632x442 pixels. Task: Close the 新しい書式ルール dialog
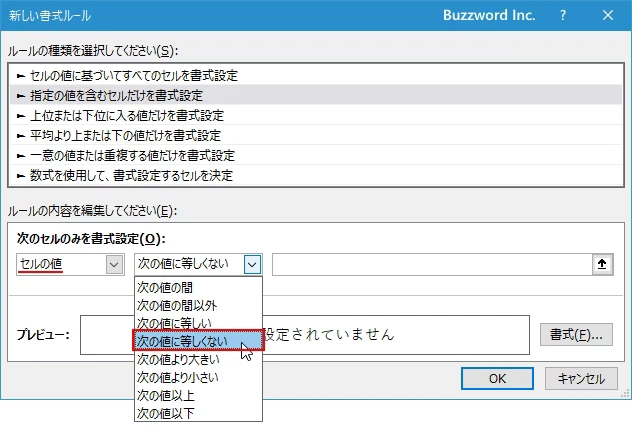(607, 15)
